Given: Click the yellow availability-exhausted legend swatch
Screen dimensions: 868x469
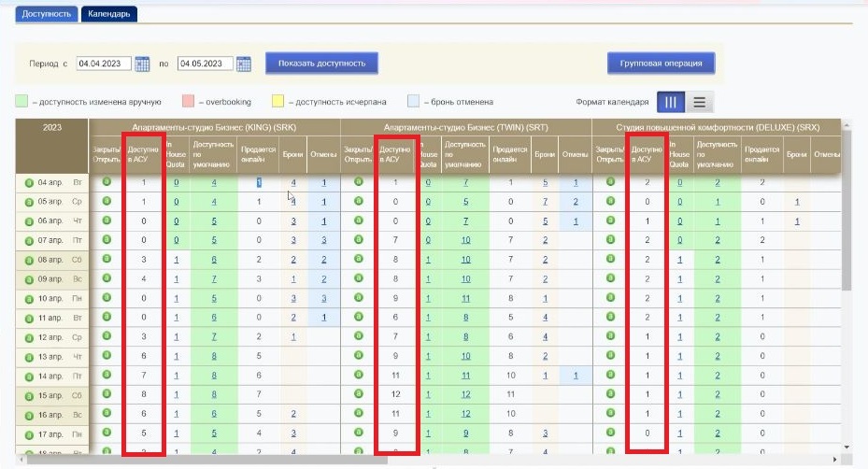Looking at the screenshot, I should [277, 101].
